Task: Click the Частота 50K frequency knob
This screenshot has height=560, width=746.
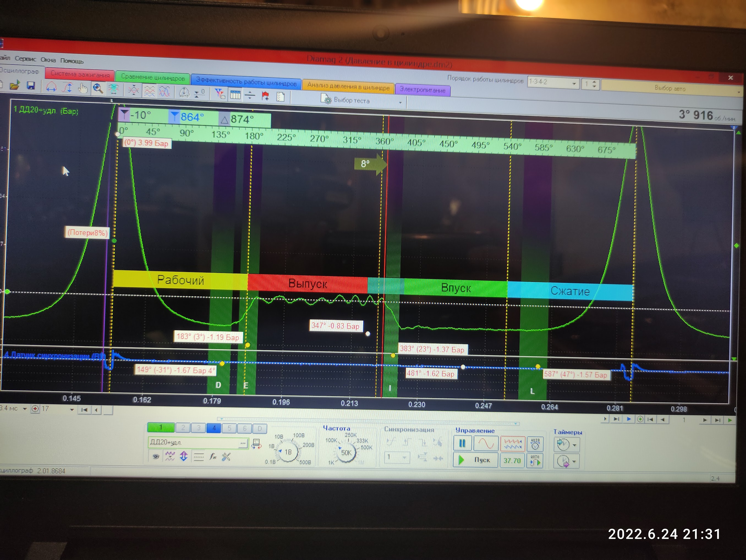Action: point(346,453)
